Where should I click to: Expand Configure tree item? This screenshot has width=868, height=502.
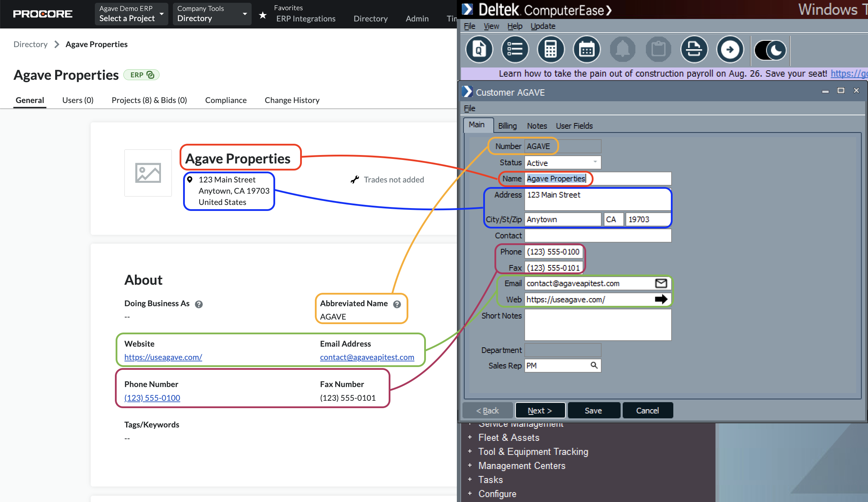tap(470, 493)
